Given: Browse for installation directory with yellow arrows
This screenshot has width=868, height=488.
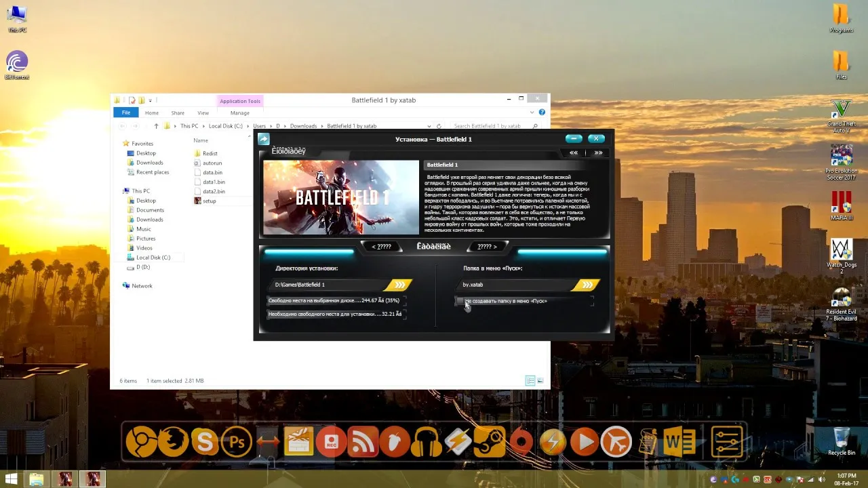Looking at the screenshot, I should click(399, 285).
